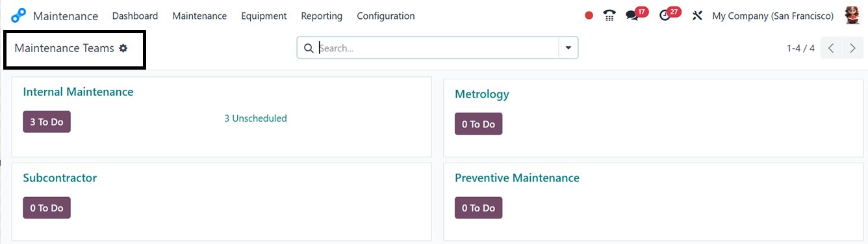The height and width of the screenshot is (244, 868).
Task: Open the Preventive Maintenance team title
Action: 517,178
